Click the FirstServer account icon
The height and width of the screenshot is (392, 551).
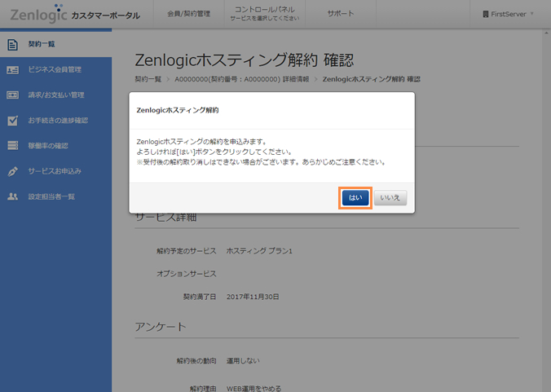[x=486, y=14]
